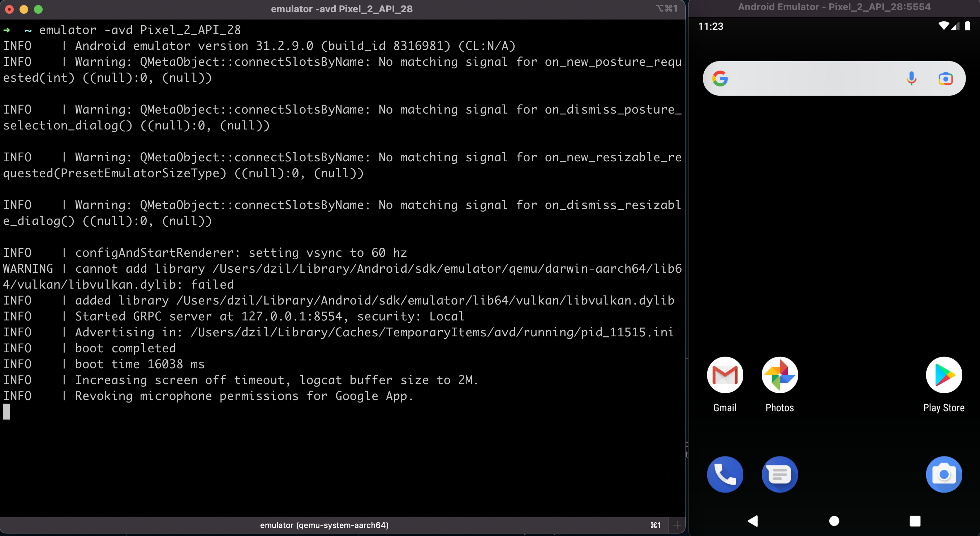This screenshot has width=980, height=536.
Task: Launch the Camera app
Action: click(944, 474)
